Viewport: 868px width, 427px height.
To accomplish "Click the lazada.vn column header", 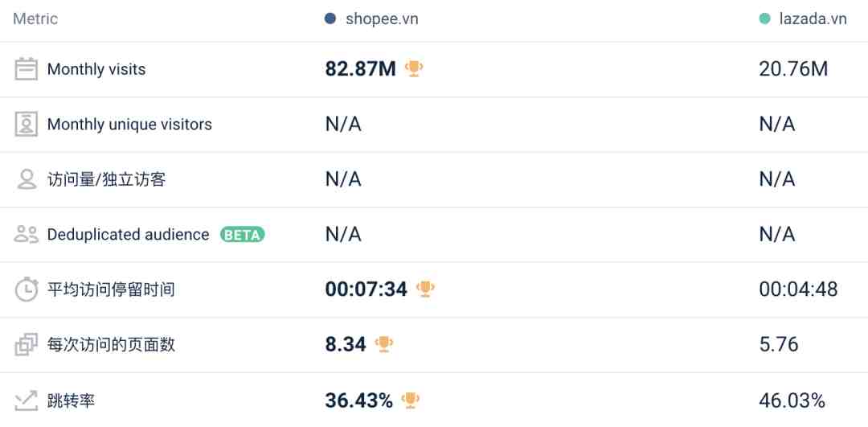I will [813, 19].
